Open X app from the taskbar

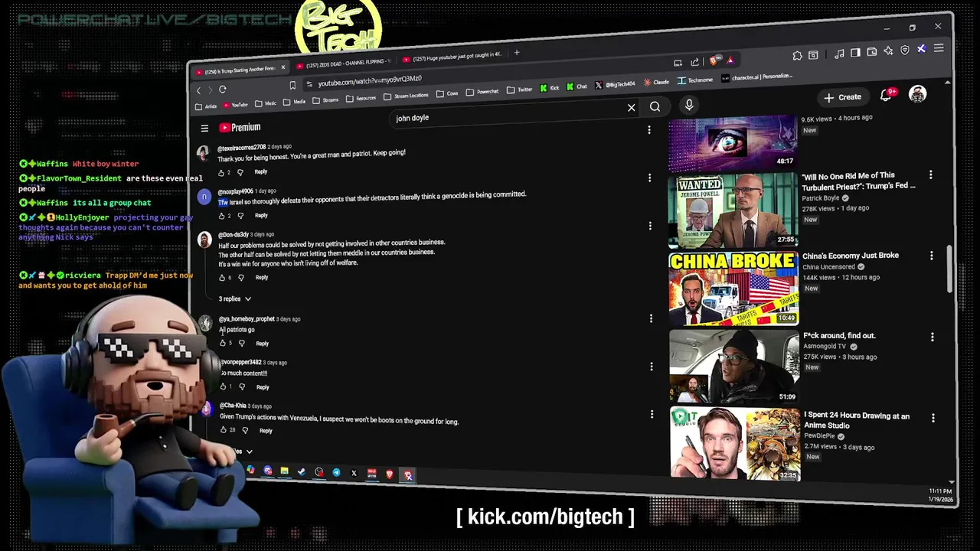354,474
